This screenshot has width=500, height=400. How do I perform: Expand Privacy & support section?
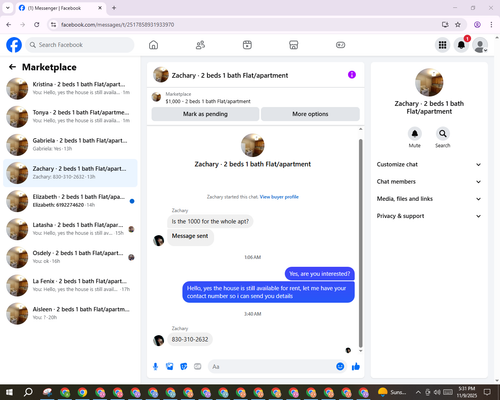point(429,216)
